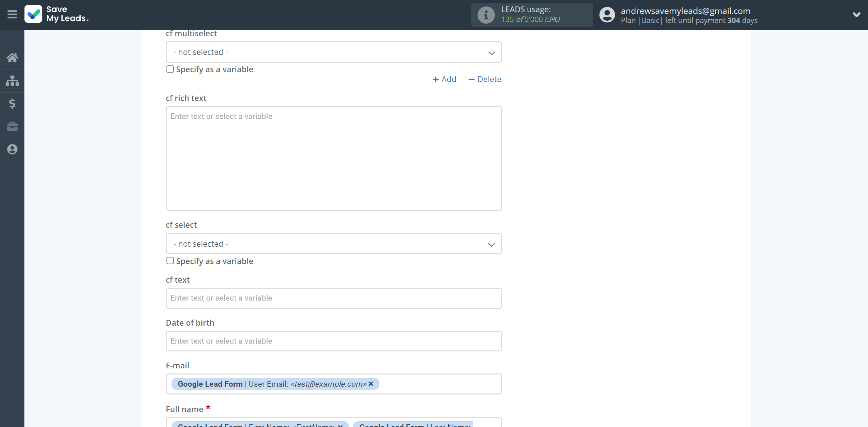
Task: Click the LEADS usage 135 of 5'000 text
Action: (x=531, y=19)
